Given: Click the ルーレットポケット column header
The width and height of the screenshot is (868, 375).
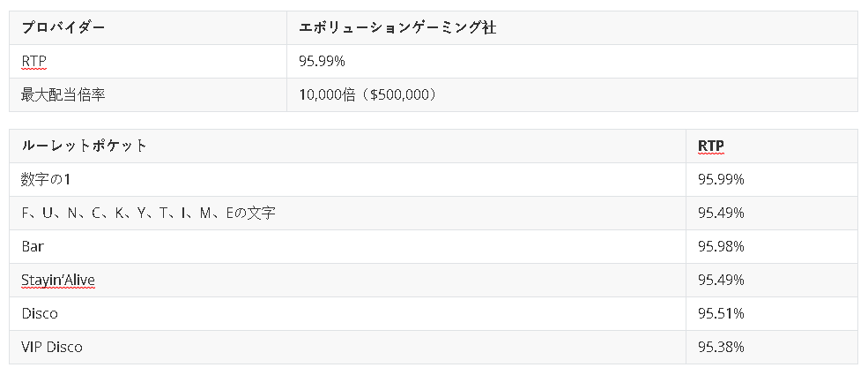Looking at the screenshot, I should click(348, 146).
